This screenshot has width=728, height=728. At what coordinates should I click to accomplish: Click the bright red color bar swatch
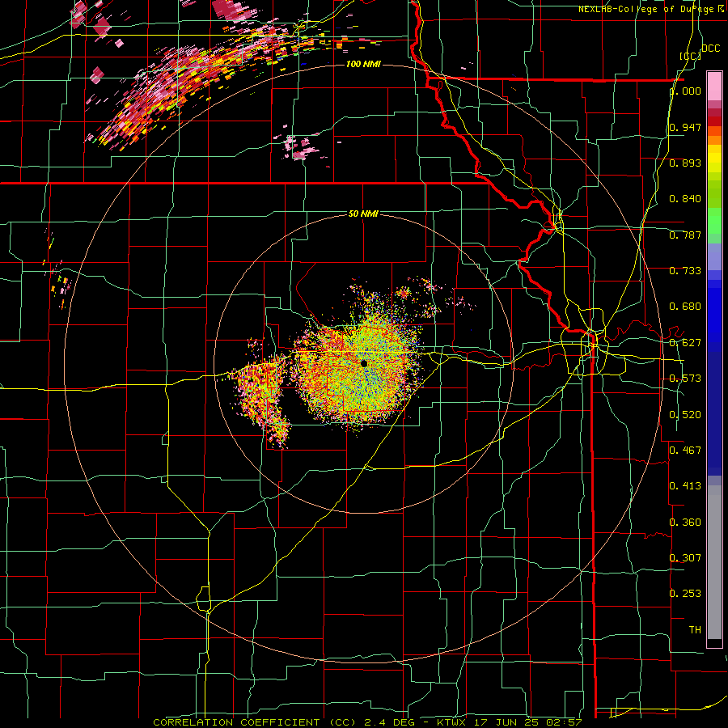coord(714,121)
